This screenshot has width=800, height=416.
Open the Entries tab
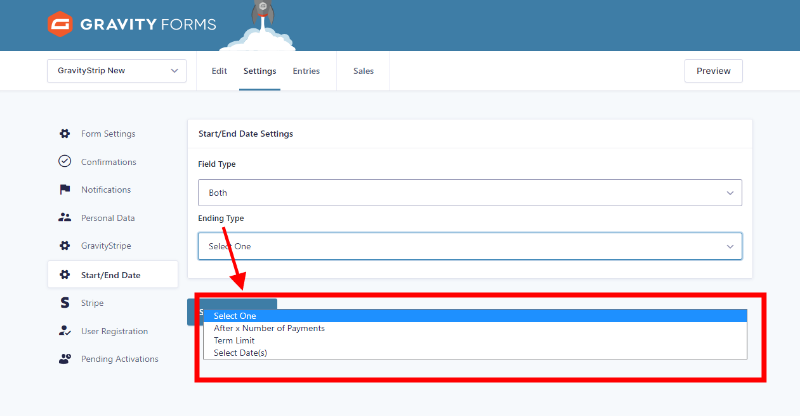(x=306, y=71)
